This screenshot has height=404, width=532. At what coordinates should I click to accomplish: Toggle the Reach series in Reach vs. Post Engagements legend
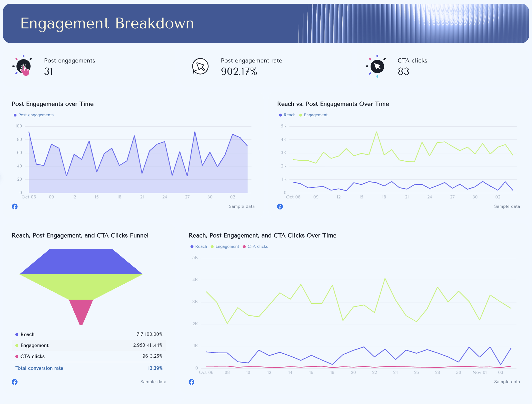point(287,115)
